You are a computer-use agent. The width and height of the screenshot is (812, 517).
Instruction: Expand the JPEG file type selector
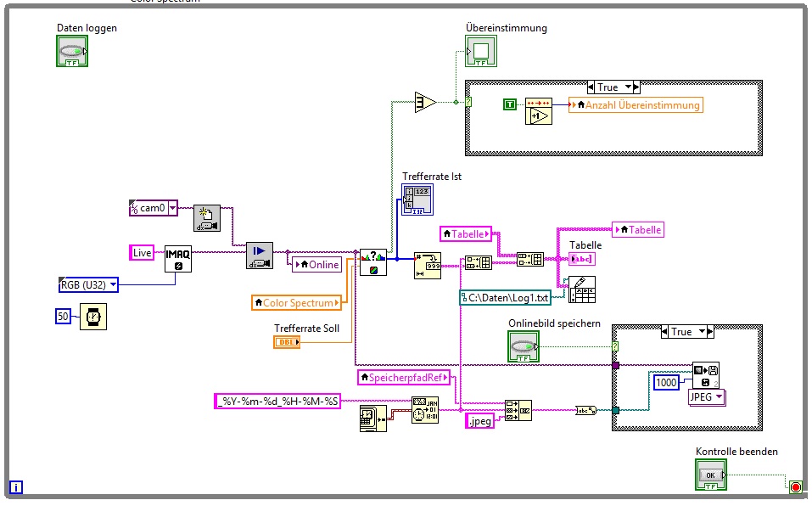tap(720, 396)
